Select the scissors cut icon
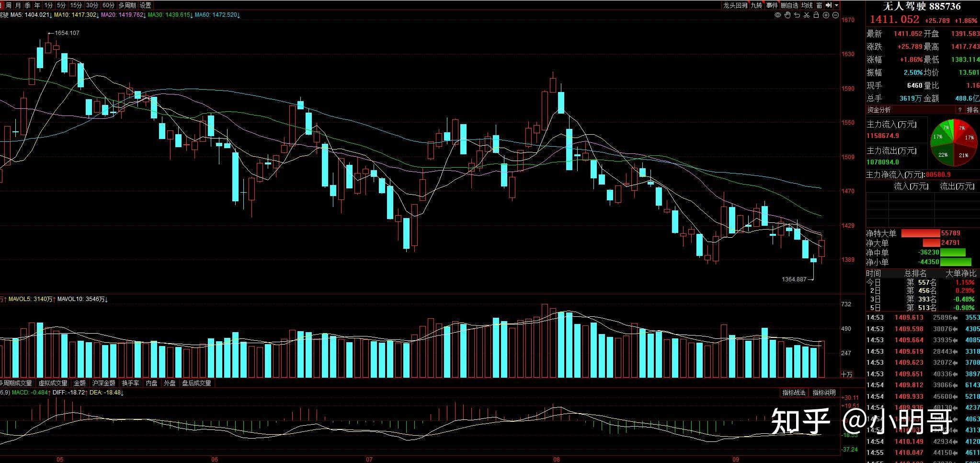 pyautogui.click(x=807, y=15)
